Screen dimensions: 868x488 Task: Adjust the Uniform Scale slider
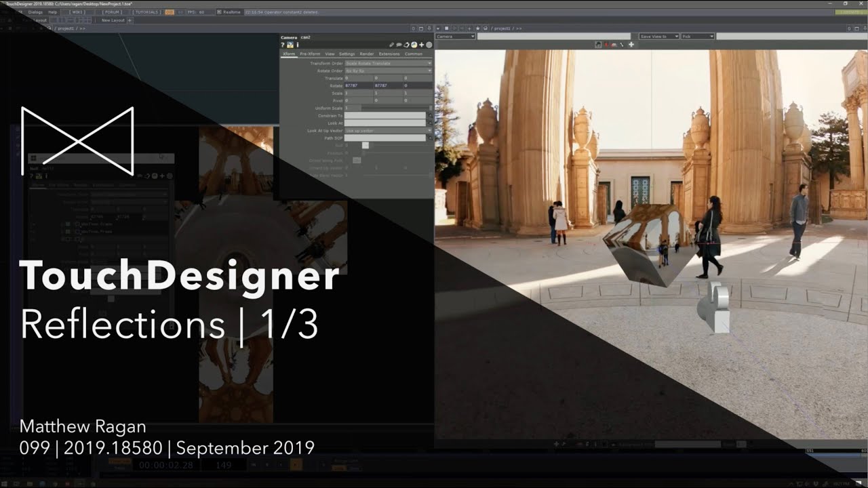click(396, 108)
